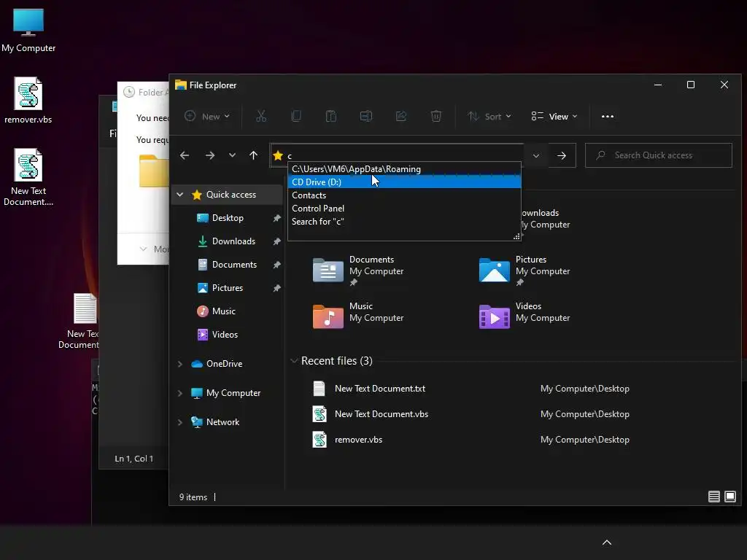
Task: Select Videos in navigation pane
Action: [225, 335]
